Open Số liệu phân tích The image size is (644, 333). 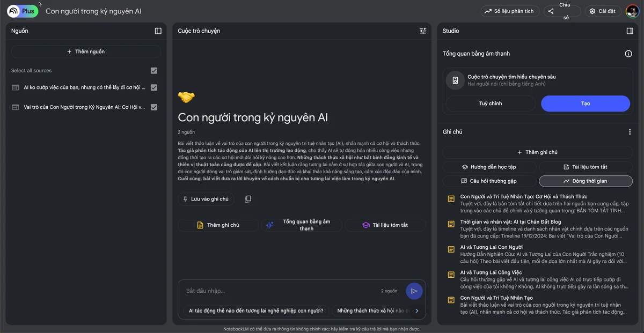point(509,11)
